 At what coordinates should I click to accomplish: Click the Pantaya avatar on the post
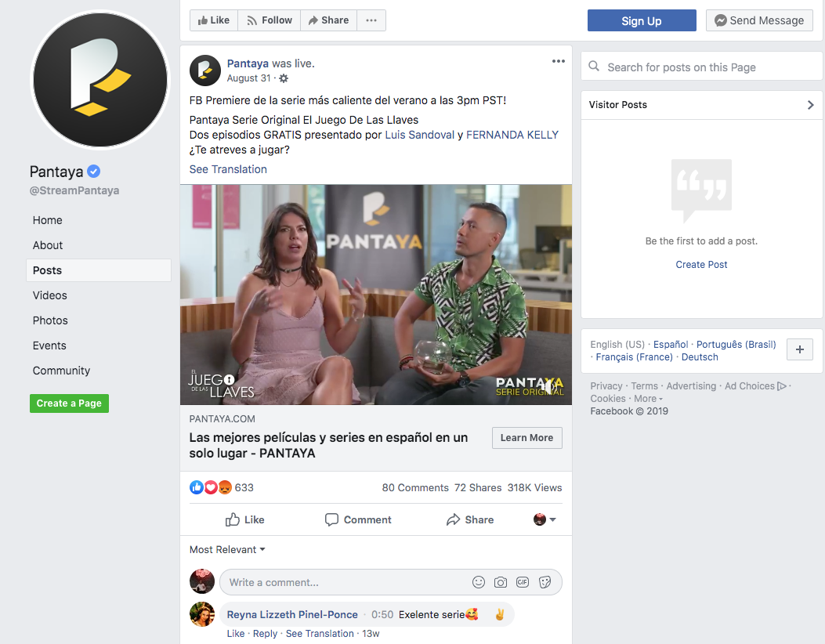coord(205,71)
